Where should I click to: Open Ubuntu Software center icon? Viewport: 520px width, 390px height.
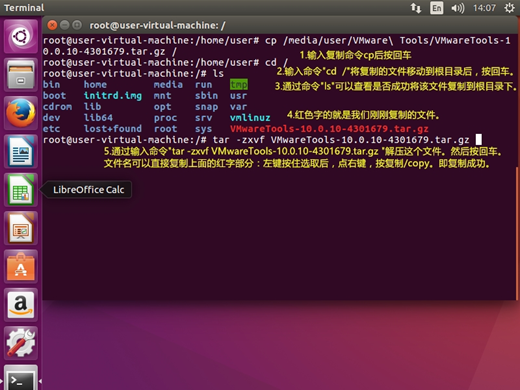pos(21,267)
